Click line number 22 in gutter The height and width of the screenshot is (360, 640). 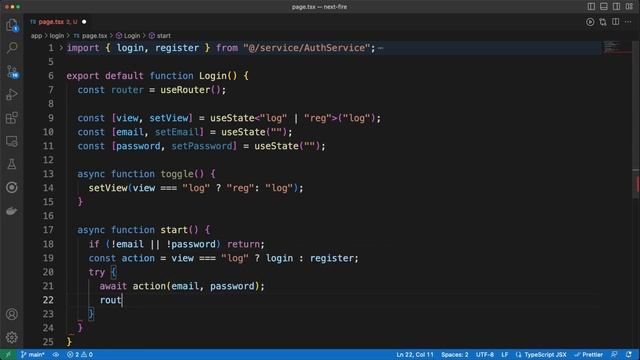click(48, 300)
